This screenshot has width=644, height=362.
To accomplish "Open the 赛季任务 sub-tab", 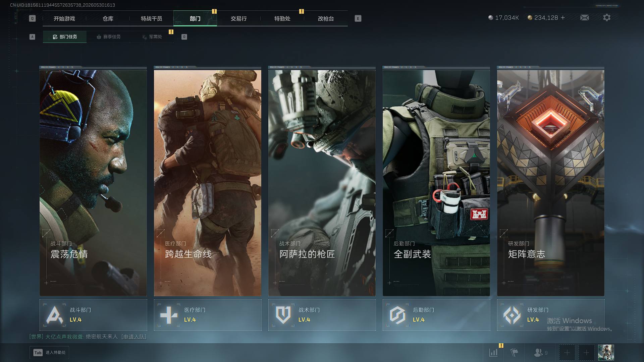I will [108, 37].
